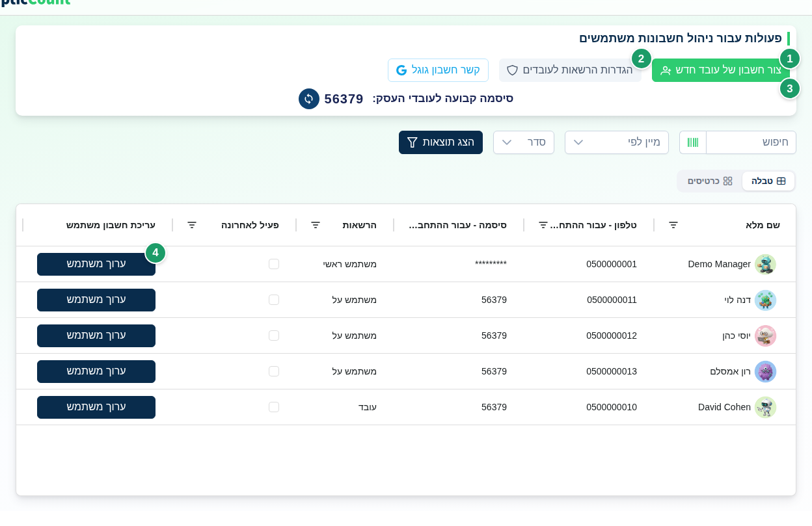The height and width of the screenshot is (526, 812).
Task: Click ערוך משתמש for Demo Manager
Action: click(x=96, y=264)
